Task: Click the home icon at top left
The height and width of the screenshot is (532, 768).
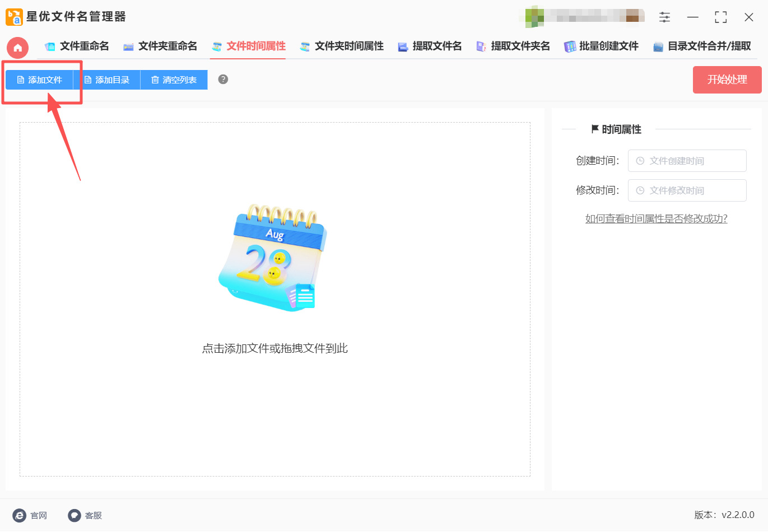Action: pyautogui.click(x=17, y=48)
